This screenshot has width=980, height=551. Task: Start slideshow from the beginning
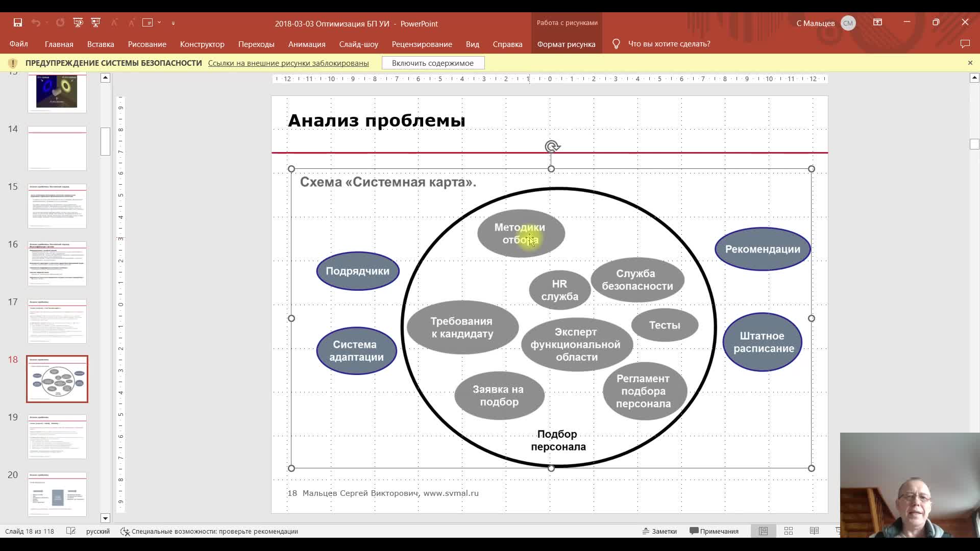click(x=78, y=23)
